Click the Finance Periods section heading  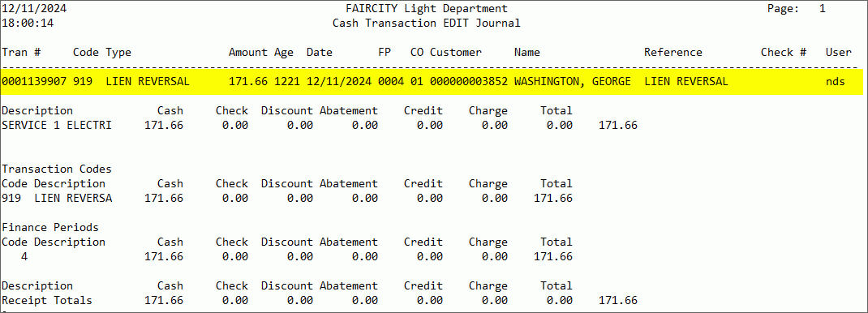49,227
